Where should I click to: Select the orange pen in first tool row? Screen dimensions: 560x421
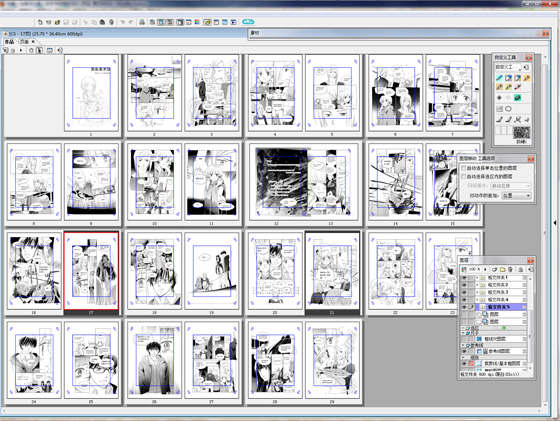coord(527,77)
